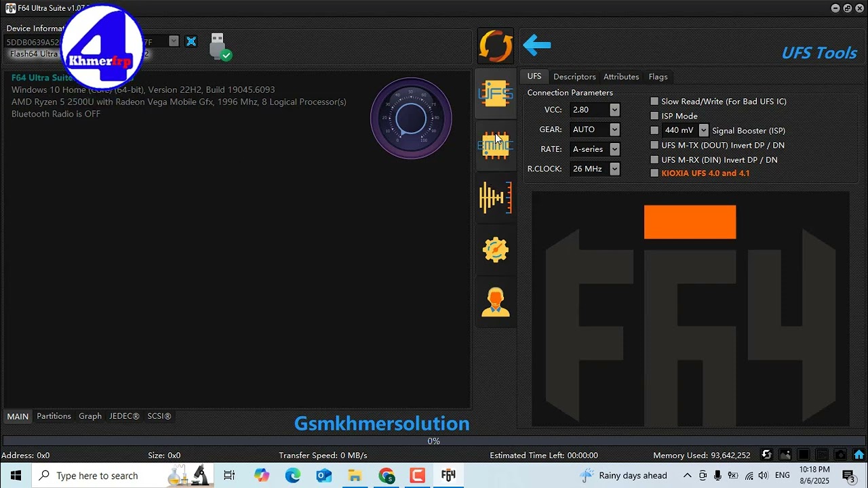Open the eMMC chip tools section
The image size is (868, 488).
[496, 145]
